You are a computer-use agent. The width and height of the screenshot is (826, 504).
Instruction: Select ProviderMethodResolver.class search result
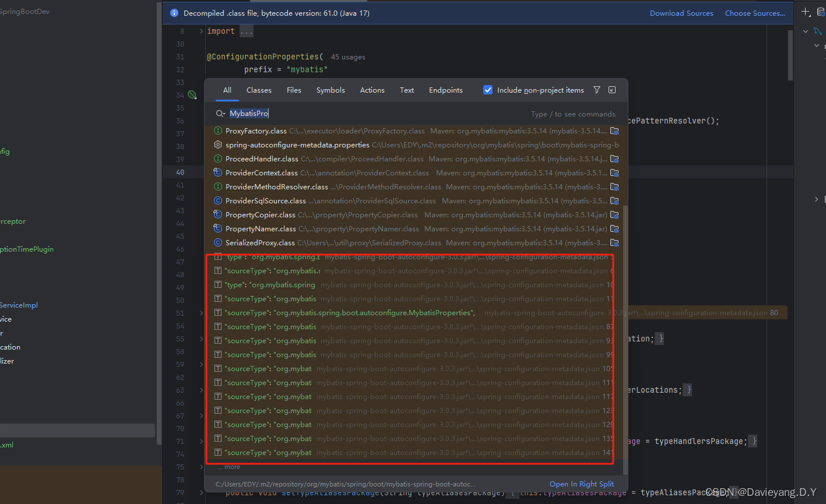[x=416, y=187]
